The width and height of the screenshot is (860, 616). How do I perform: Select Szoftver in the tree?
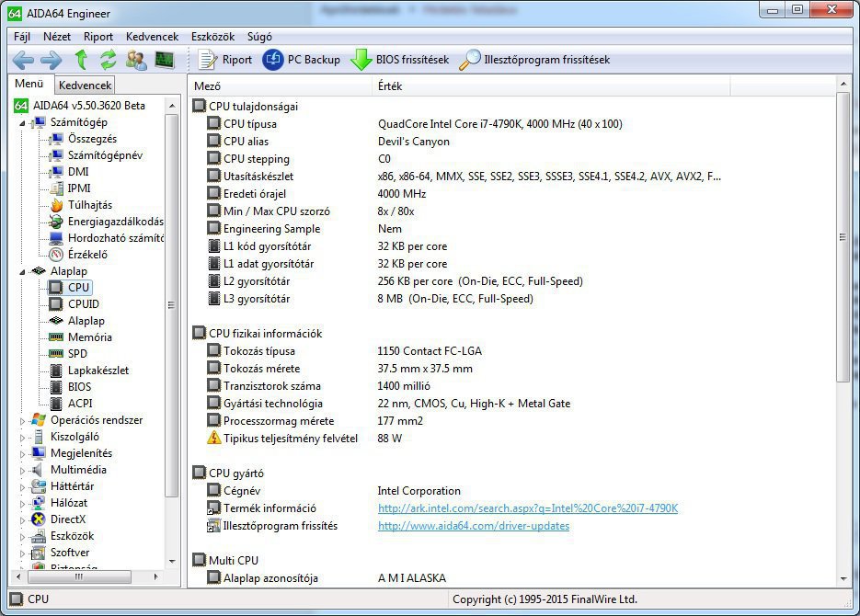coord(70,553)
